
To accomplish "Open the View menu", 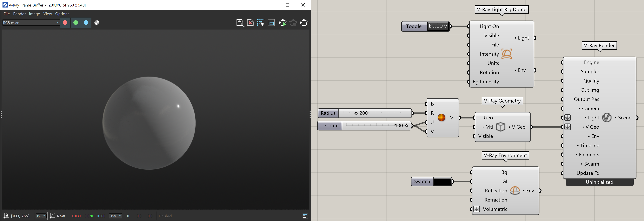I will click(x=48, y=14).
